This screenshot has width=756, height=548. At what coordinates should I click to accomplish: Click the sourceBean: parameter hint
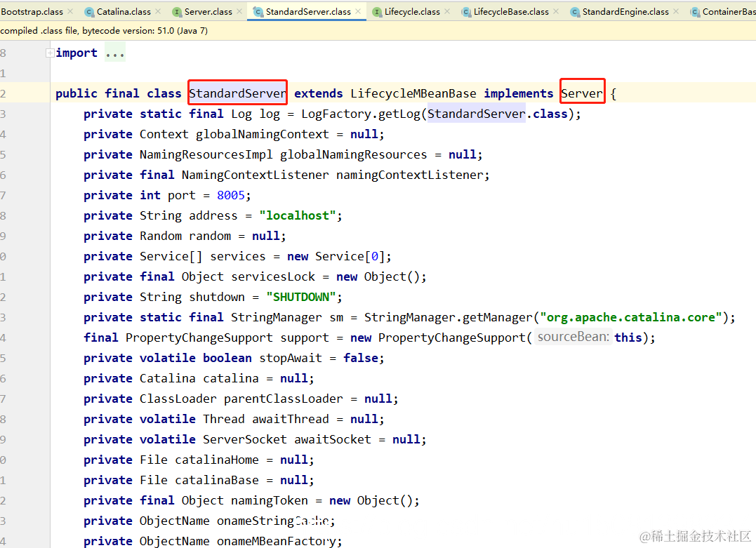[x=573, y=337]
